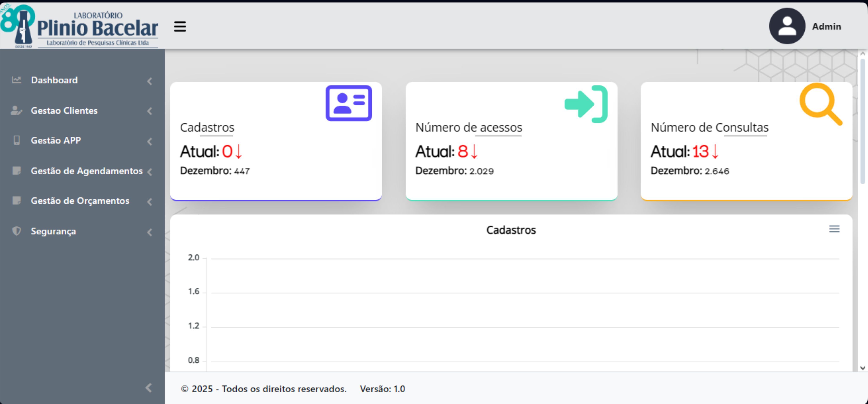868x404 pixels.
Task: Select the Número de acessos card title
Action: (x=469, y=127)
